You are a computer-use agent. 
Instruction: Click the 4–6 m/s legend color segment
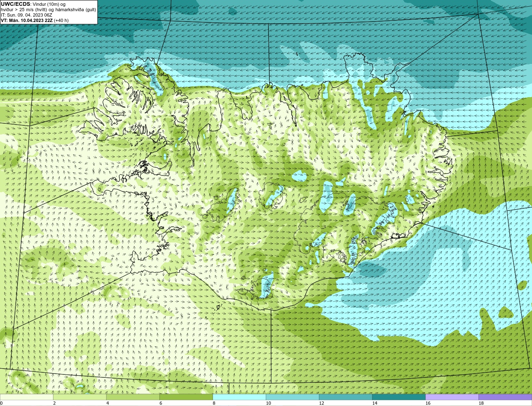(133, 397)
